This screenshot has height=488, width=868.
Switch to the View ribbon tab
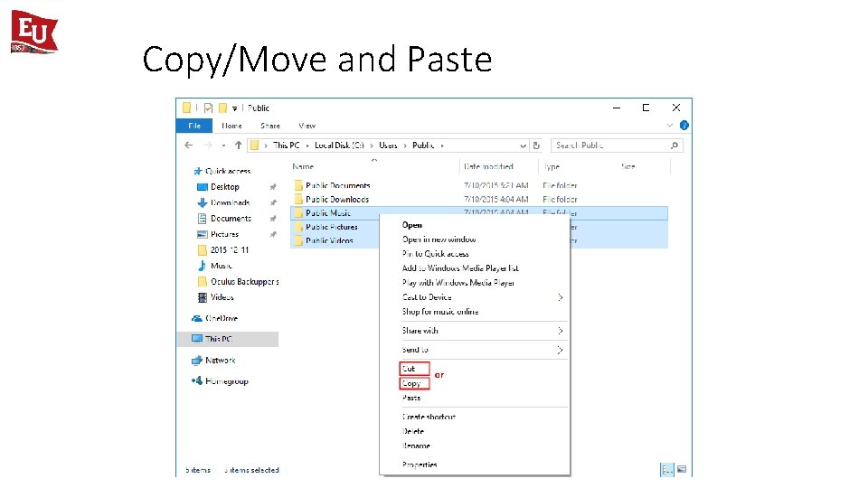(x=307, y=126)
